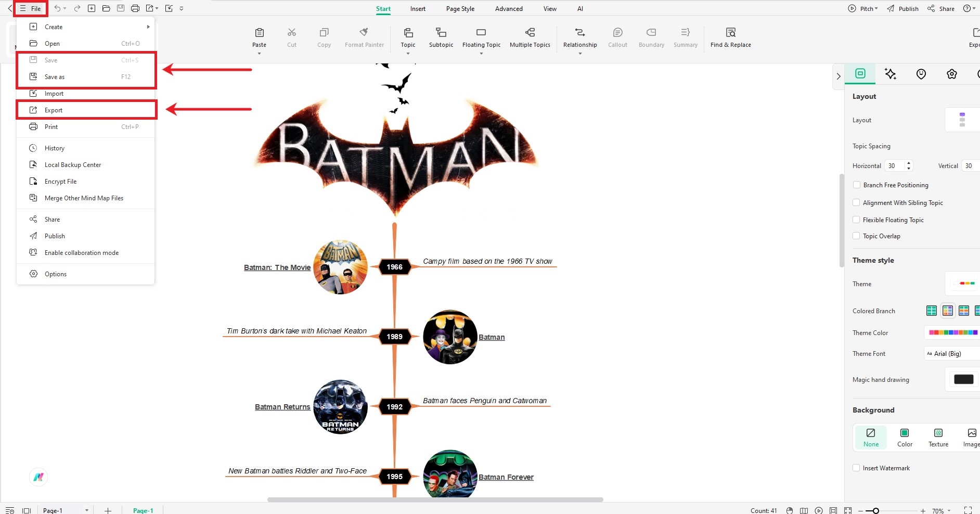
Task: Open the help question mark menu
Action: click(x=969, y=8)
